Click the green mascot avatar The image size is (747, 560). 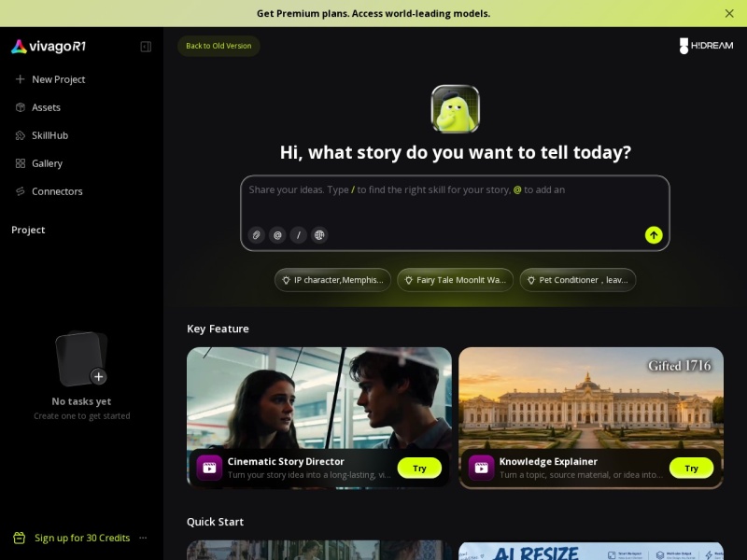point(455,108)
